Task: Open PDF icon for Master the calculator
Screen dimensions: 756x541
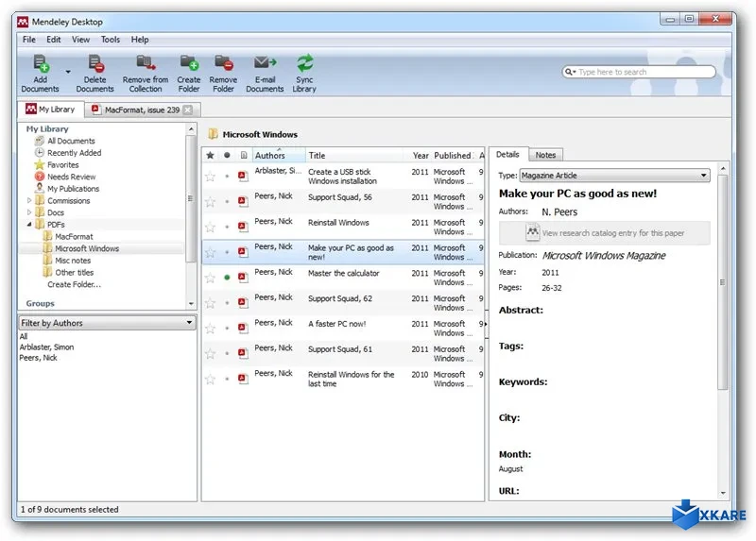Action: coord(243,278)
